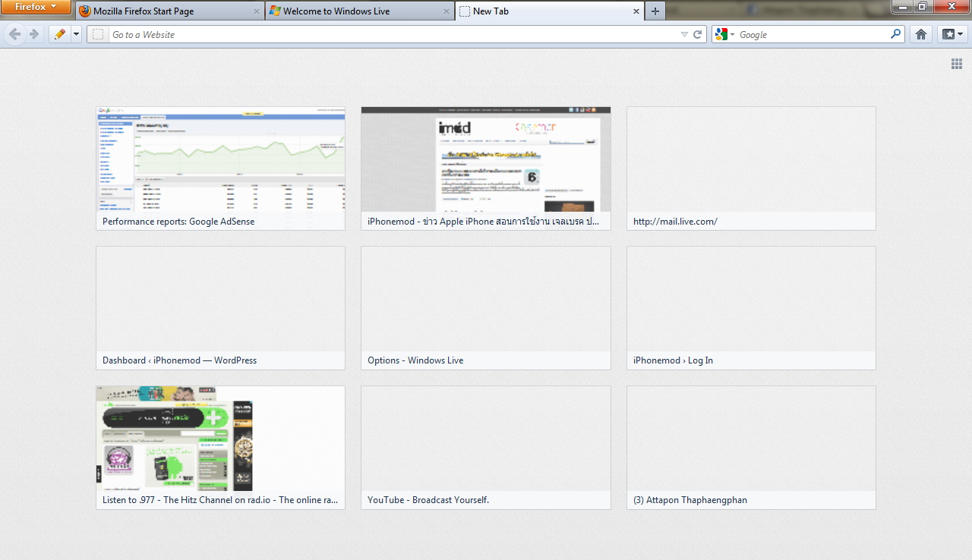The image size is (972, 560).
Task: Go to the Home page icon
Action: click(x=921, y=34)
